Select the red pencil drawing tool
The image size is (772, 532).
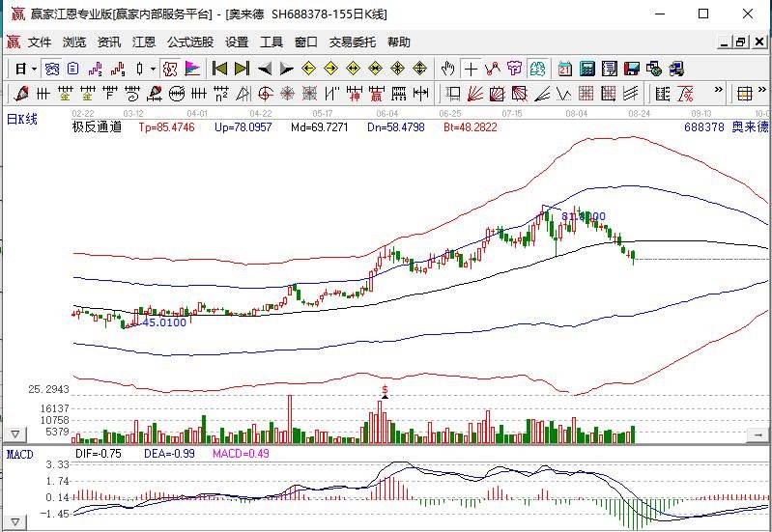21,93
